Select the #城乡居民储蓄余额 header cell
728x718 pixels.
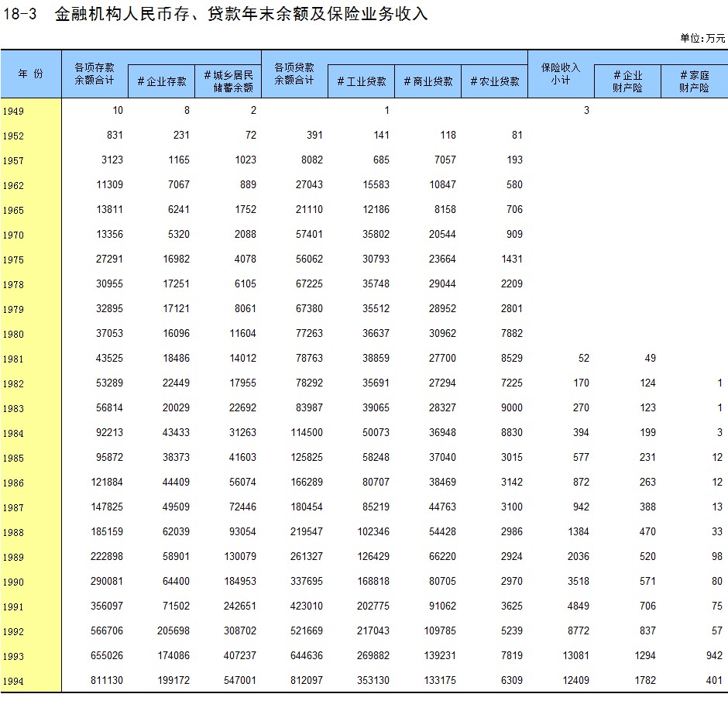(228, 81)
